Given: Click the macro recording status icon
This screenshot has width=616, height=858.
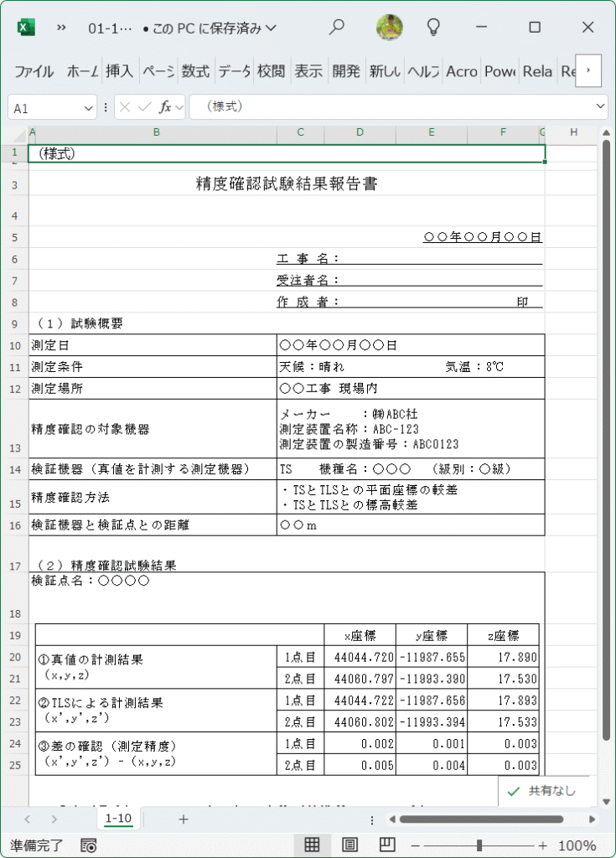Looking at the screenshot, I should pyautogui.click(x=88, y=845).
